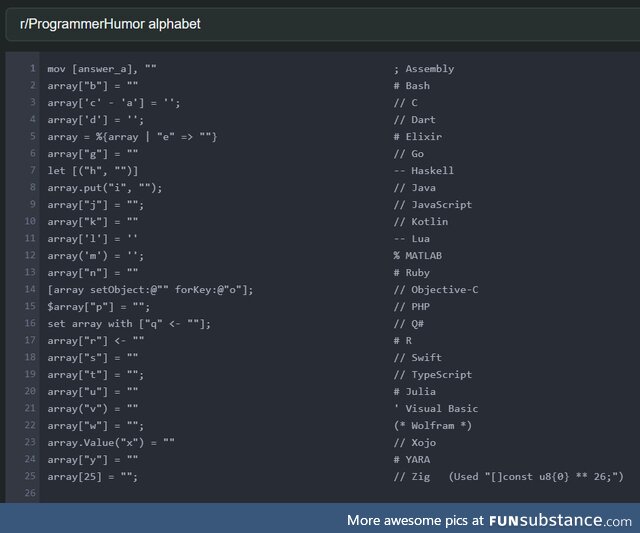The height and width of the screenshot is (533, 640).
Task: Click the "-- Lua" comment
Action: coord(411,239)
